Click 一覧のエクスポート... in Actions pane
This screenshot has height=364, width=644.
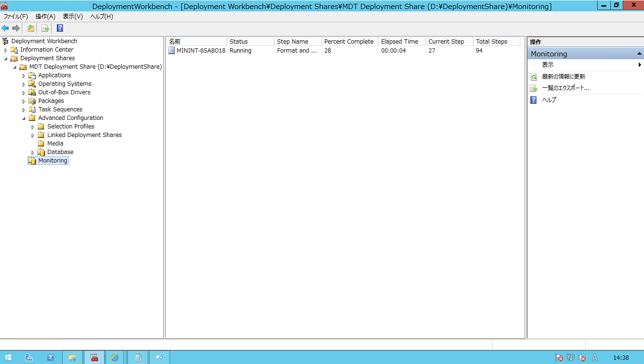click(x=565, y=88)
